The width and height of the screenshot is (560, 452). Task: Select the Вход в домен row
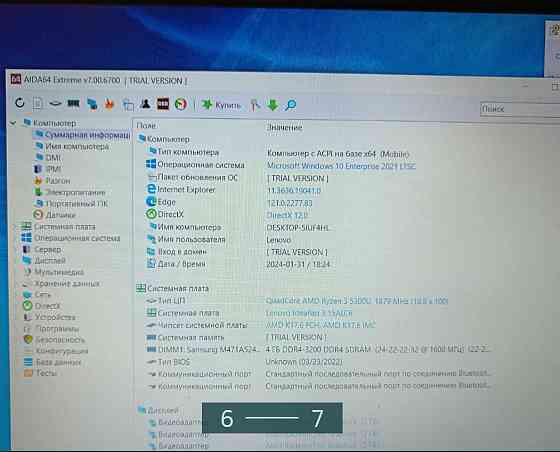click(x=237, y=252)
